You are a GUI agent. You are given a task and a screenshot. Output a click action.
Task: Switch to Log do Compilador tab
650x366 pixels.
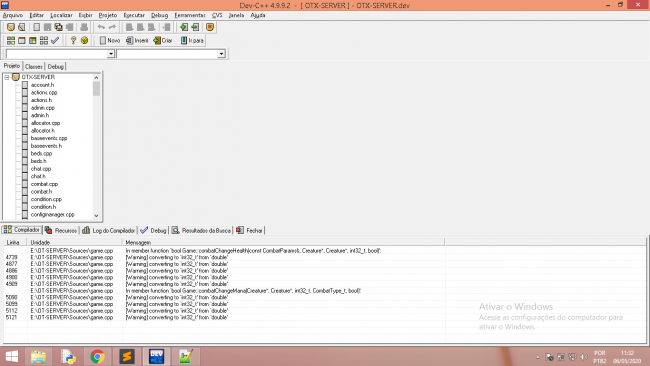[x=109, y=230]
